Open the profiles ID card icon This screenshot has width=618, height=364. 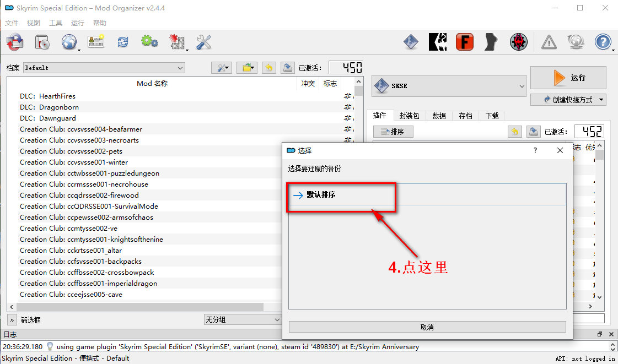click(96, 42)
